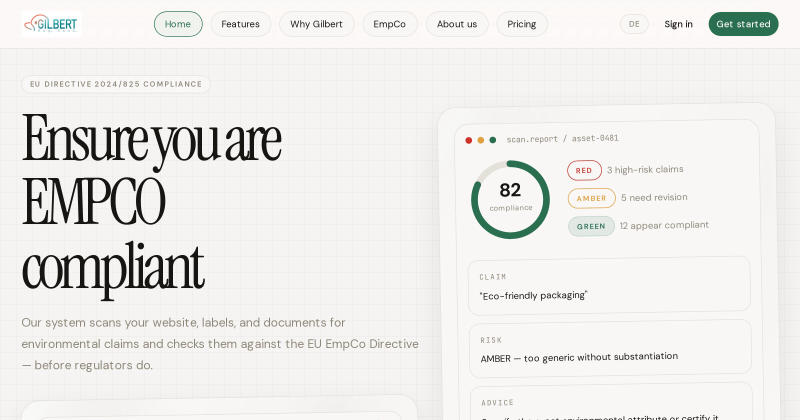Click the "5 need revision" text
Screen dimensions: 800x420
click(654, 197)
